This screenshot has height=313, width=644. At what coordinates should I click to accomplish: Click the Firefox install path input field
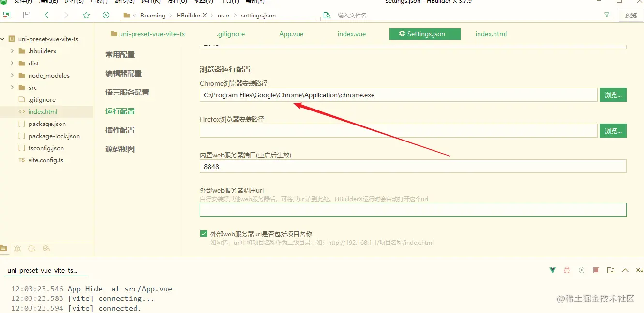click(399, 131)
